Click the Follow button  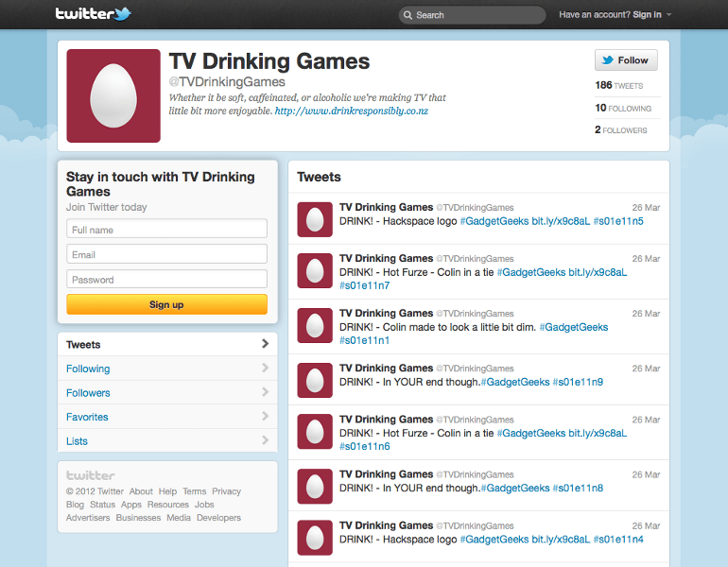(x=626, y=60)
